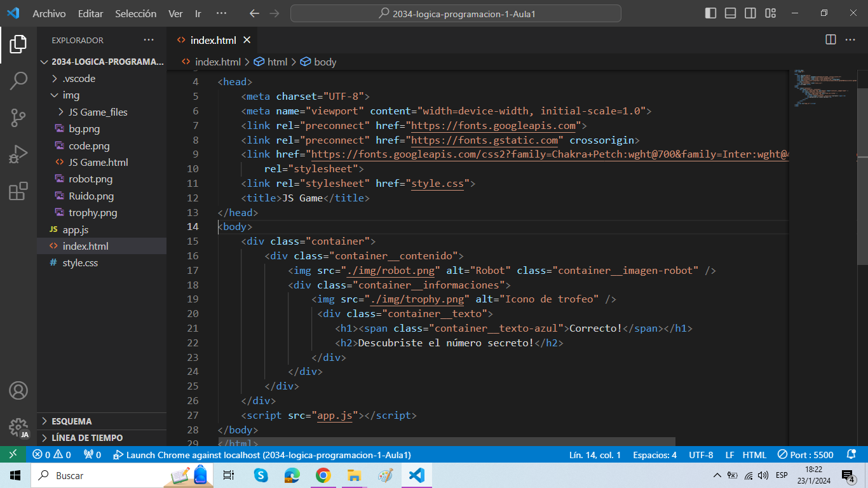This screenshot has height=488, width=868.
Task: Click the command center search box
Action: click(x=456, y=13)
